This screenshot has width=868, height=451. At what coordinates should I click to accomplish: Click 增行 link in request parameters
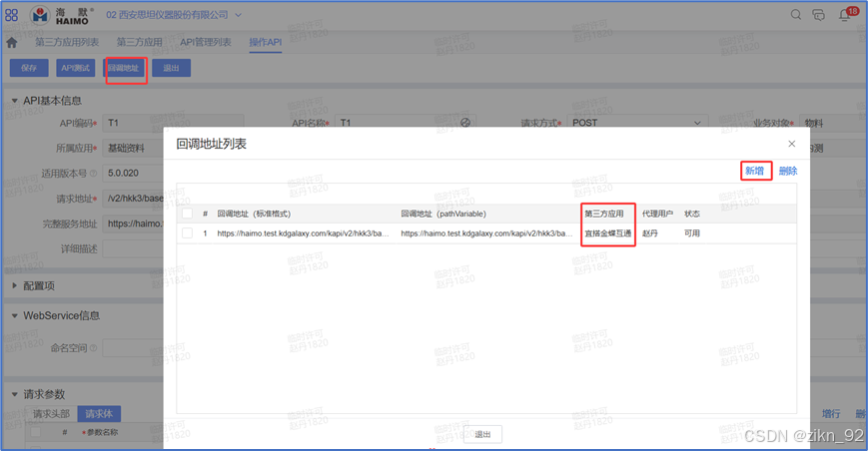pyautogui.click(x=831, y=413)
